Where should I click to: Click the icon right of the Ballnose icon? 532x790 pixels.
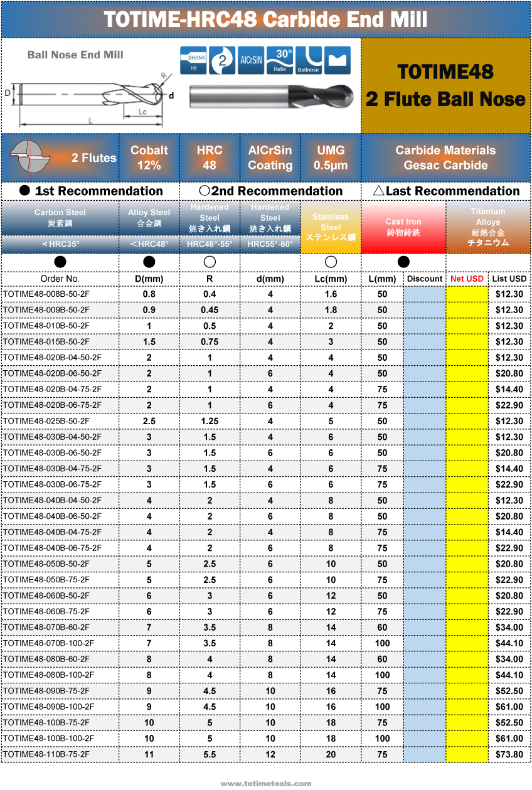pos(338,60)
